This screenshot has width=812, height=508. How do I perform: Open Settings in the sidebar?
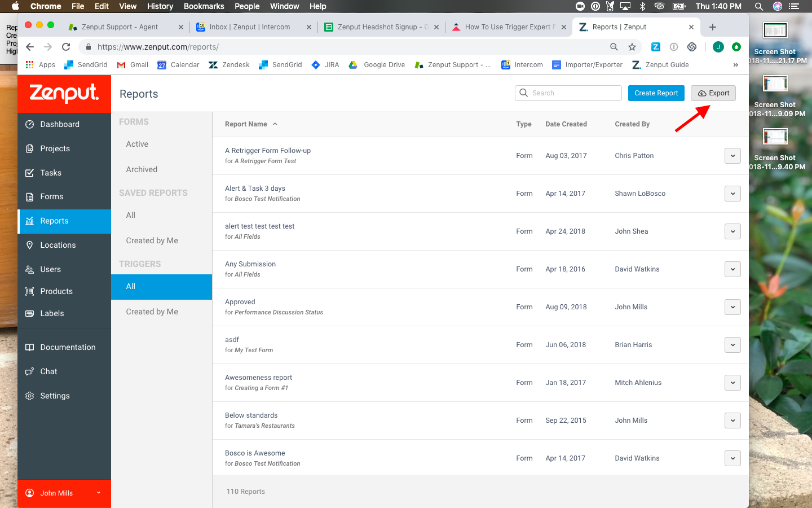coord(64,396)
